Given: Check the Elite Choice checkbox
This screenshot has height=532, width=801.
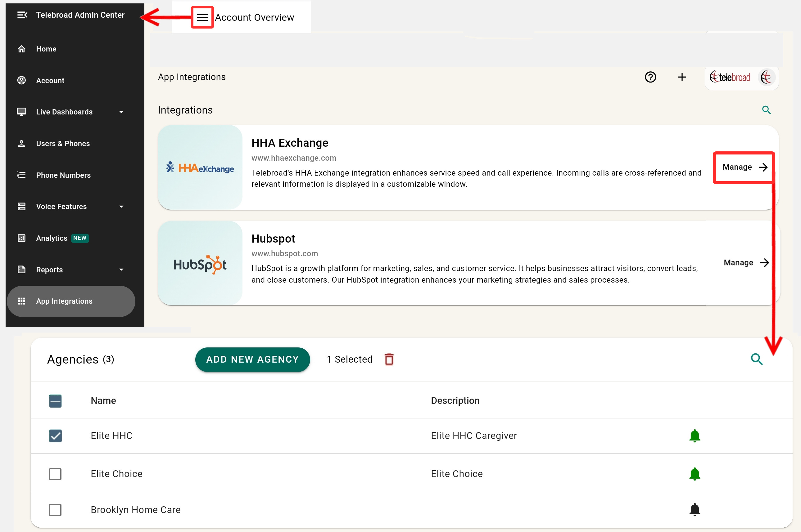Looking at the screenshot, I should [x=55, y=474].
